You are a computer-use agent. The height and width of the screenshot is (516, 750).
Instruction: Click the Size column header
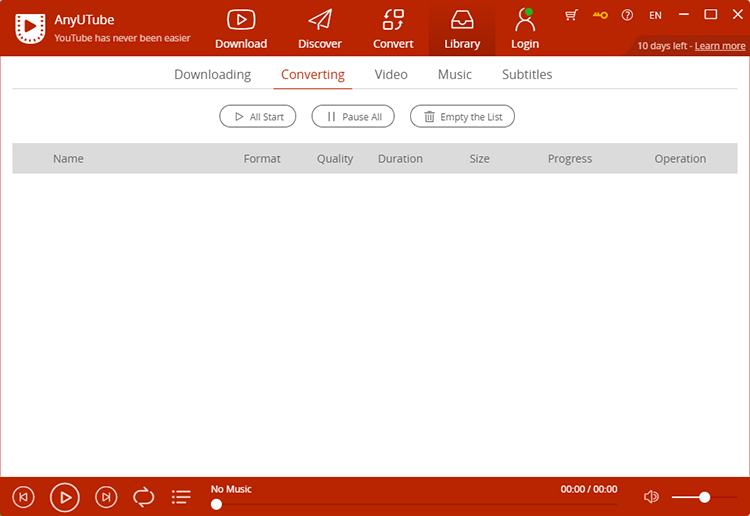click(479, 159)
